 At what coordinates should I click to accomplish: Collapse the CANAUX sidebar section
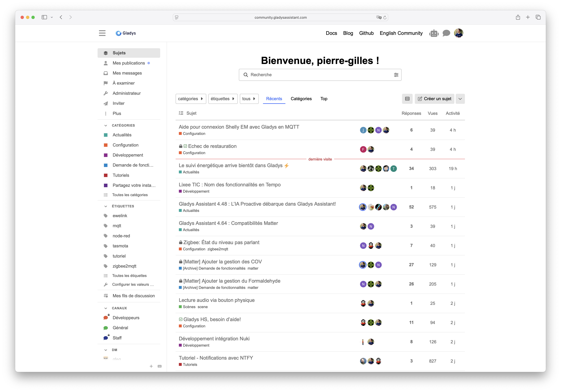(106, 308)
